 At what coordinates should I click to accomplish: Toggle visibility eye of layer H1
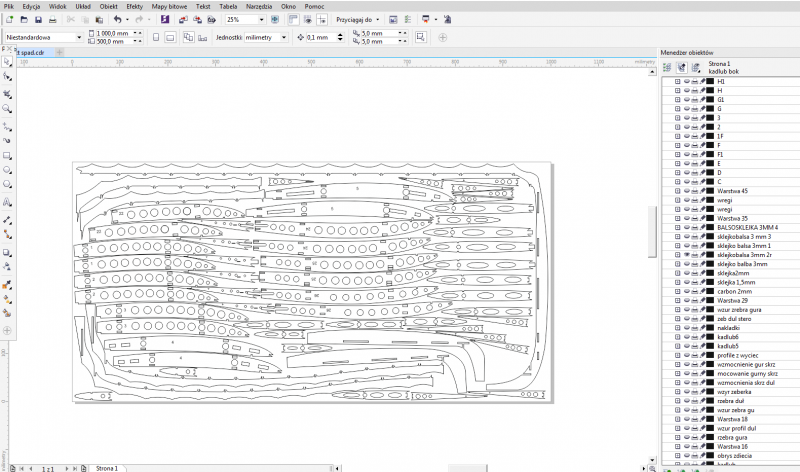coord(687,81)
